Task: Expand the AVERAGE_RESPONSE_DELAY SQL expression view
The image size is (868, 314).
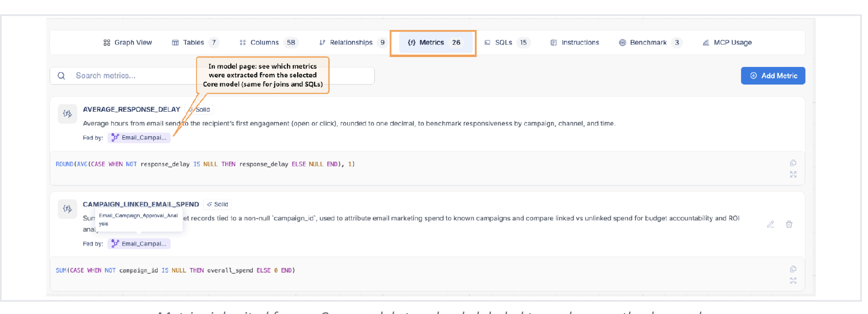Action: [793, 174]
